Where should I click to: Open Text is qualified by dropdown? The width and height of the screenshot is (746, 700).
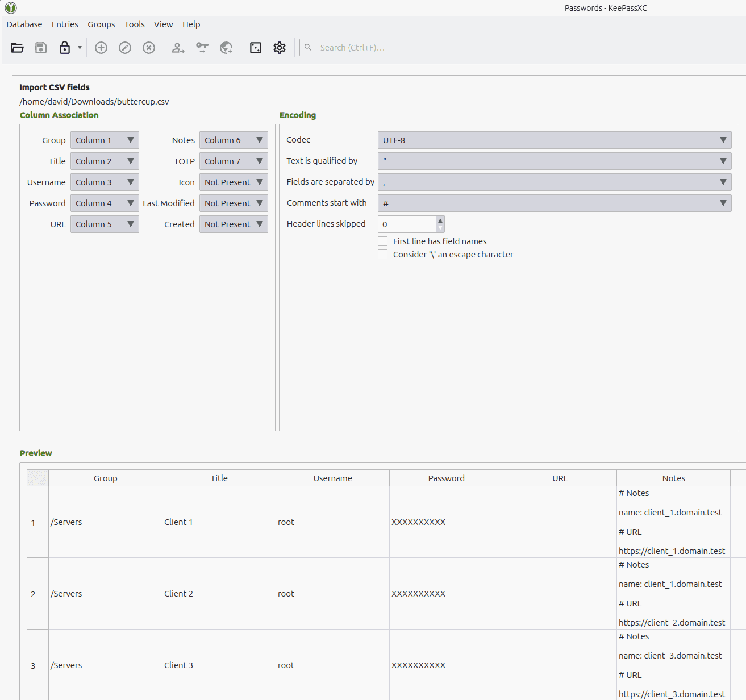(555, 161)
